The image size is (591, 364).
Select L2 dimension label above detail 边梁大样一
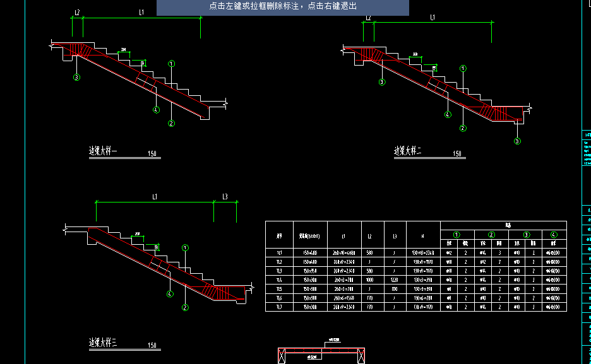pyautogui.click(x=77, y=13)
